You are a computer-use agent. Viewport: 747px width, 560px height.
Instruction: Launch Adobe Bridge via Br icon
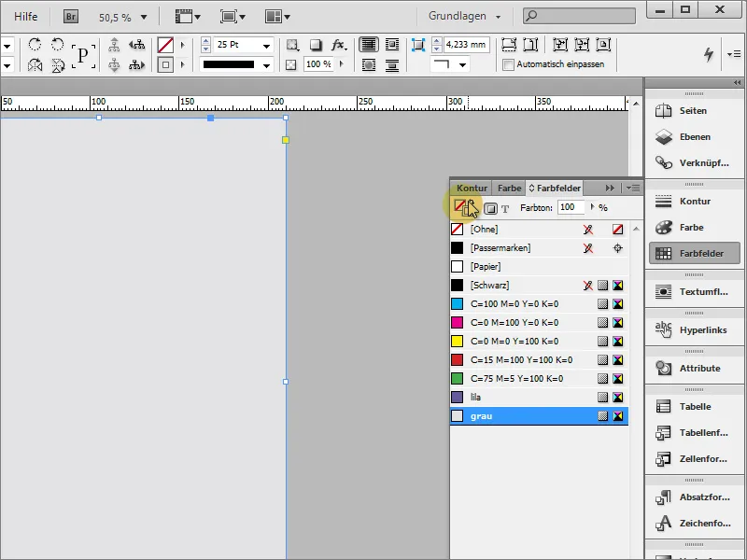pos(71,17)
